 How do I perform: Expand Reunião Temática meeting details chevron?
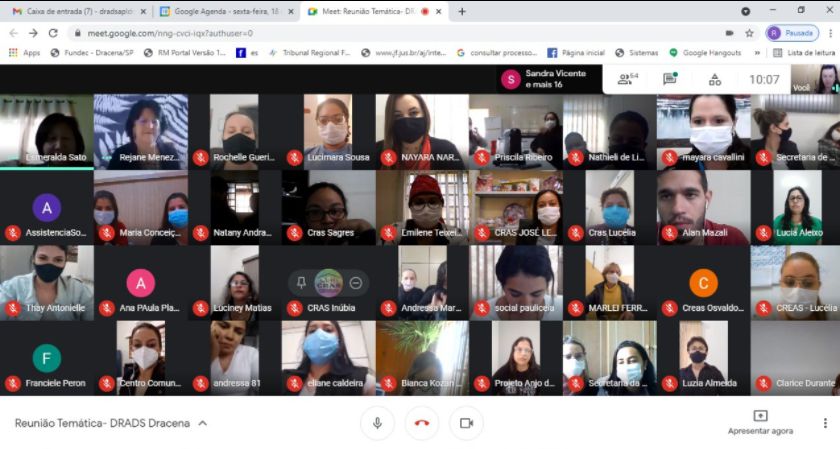tap(203, 423)
